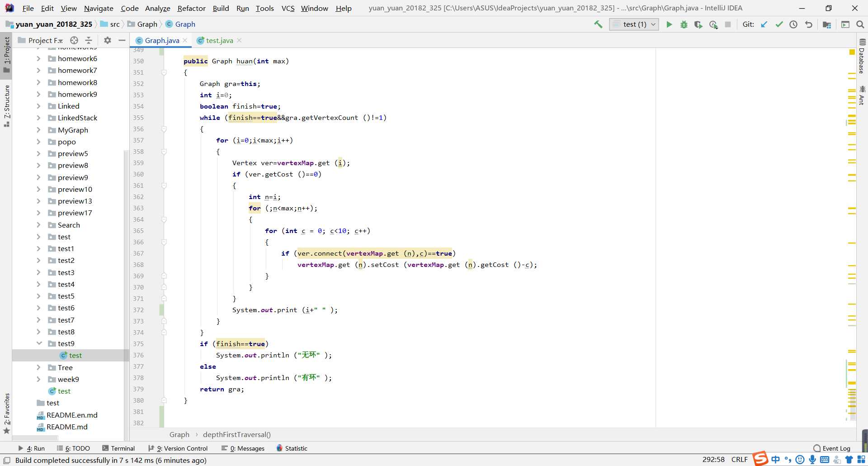Open Project Structure icon in toolbar
Image resolution: width=868 pixels, height=466 pixels.
tap(827, 24)
